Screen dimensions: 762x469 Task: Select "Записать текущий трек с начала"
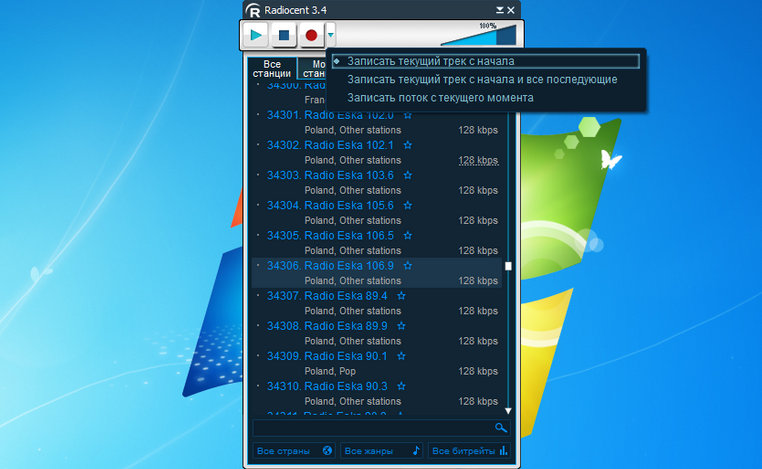[x=485, y=61]
